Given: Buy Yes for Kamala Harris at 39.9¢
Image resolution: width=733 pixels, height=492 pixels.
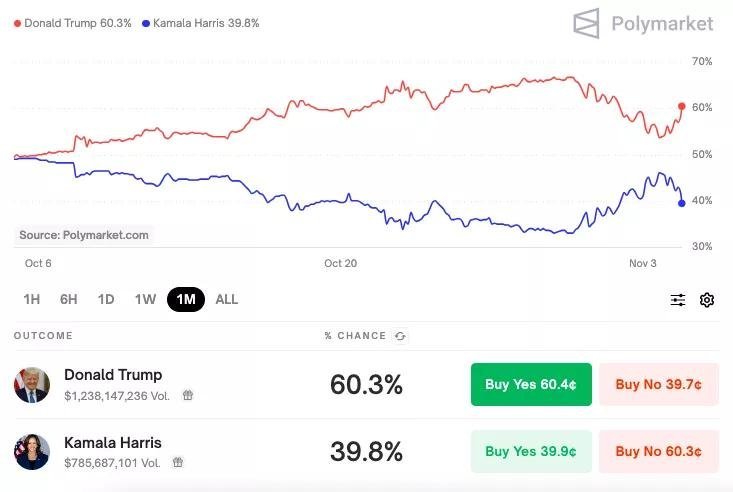Looking at the screenshot, I should click(531, 452).
